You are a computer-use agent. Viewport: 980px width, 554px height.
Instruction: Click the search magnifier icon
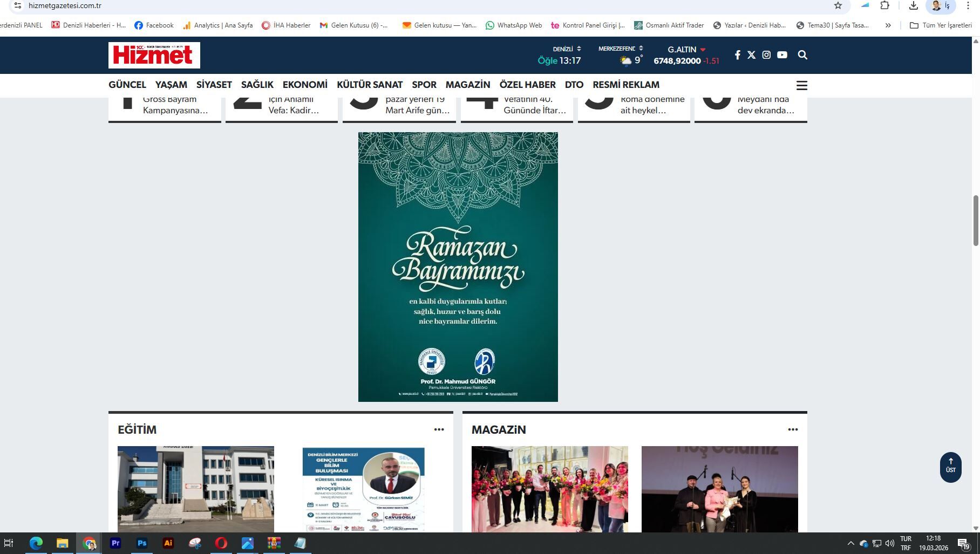pos(802,55)
